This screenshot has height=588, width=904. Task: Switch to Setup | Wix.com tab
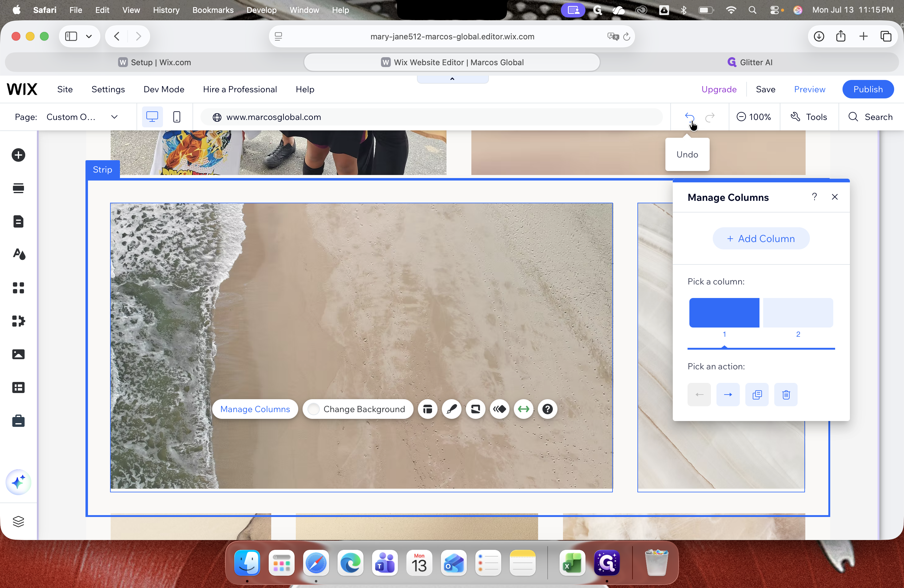155,62
